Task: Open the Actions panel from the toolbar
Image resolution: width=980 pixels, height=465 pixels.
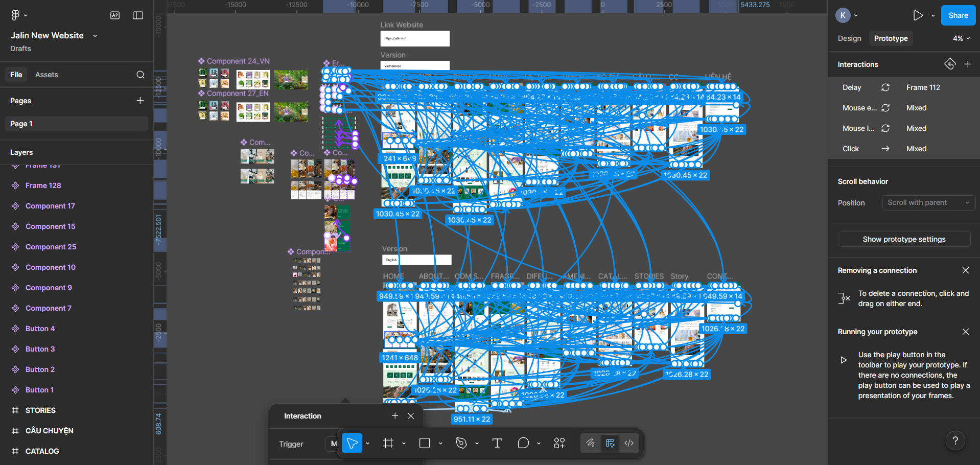Action: [x=559, y=443]
